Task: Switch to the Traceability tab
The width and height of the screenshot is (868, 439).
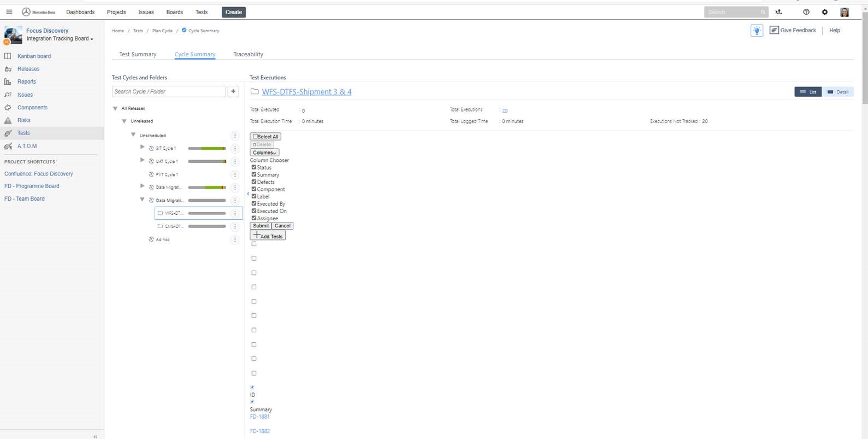Action: point(248,54)
